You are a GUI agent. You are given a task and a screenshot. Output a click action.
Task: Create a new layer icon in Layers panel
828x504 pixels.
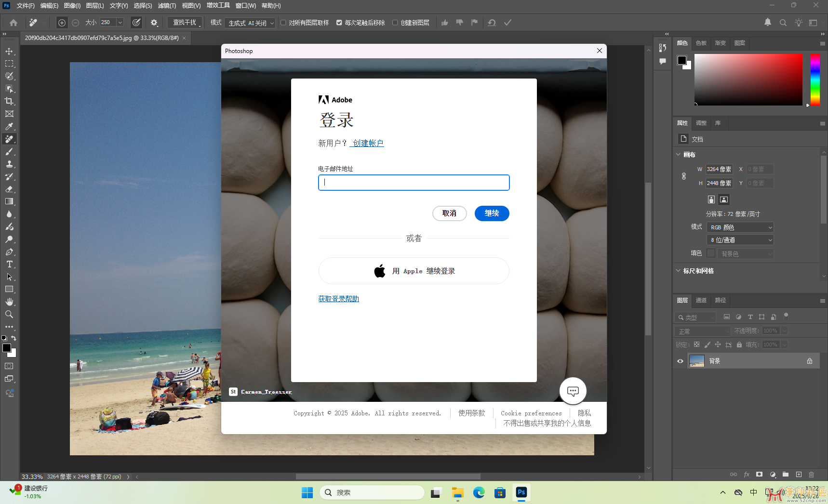(799, 475)
